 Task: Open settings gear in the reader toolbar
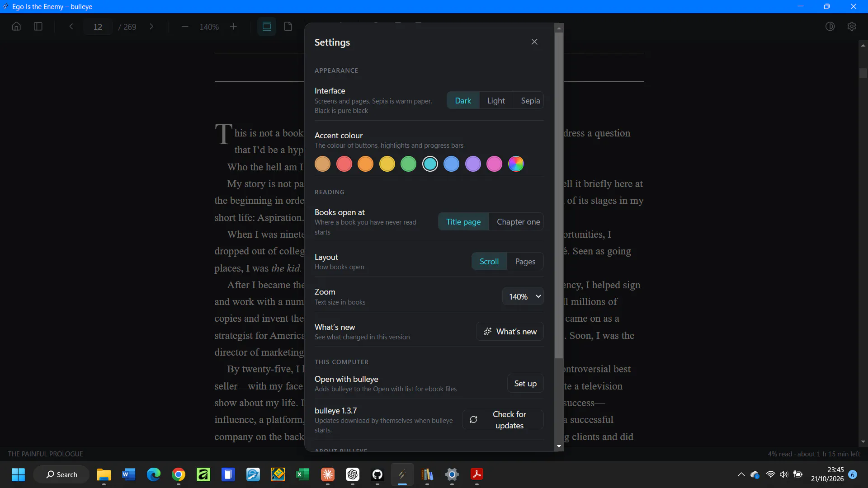[x=852, y=27]
